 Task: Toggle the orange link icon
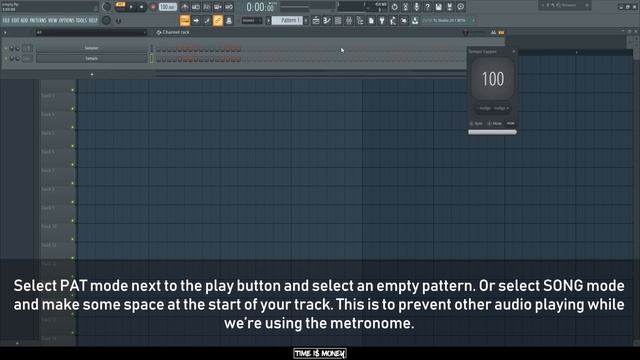(x=218, y=20)
